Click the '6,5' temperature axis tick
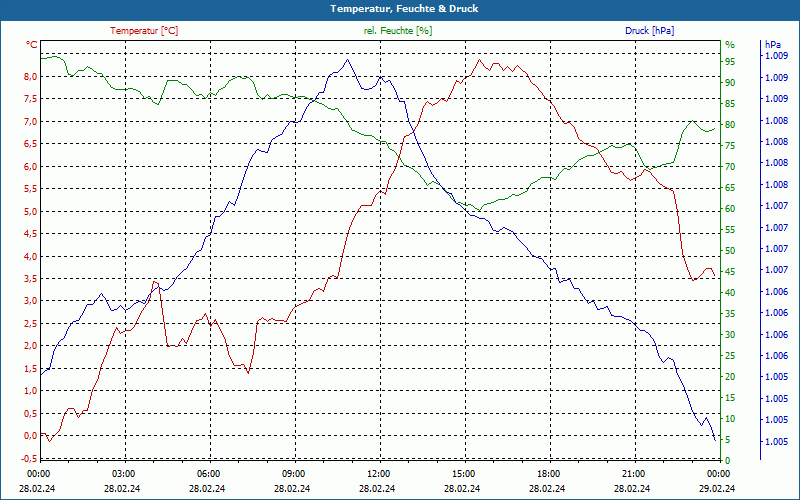The height and width of the screenshot is (500, 800). pyautogui.click(x=31, y=144)
